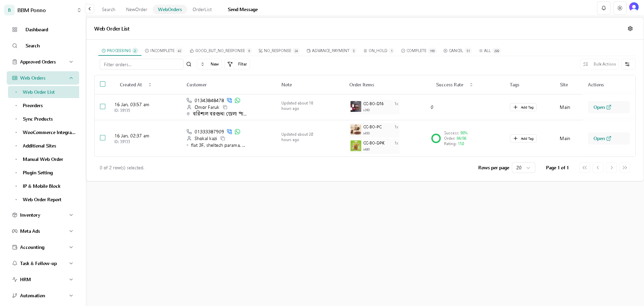This screenshot has height=306, width=644.
Task: Toggle the light/dark theme sun icon
Action: pyautogui.click(x=620, y=8)
